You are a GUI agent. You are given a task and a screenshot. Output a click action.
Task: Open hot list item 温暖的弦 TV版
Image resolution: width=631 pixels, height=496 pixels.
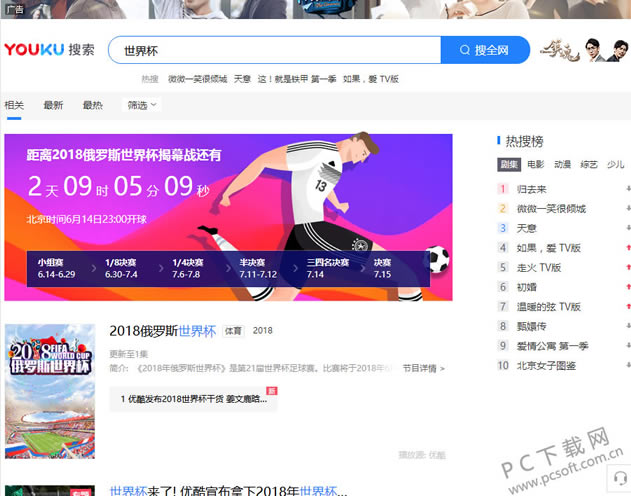pyautogui.click(x=549, y=307)
